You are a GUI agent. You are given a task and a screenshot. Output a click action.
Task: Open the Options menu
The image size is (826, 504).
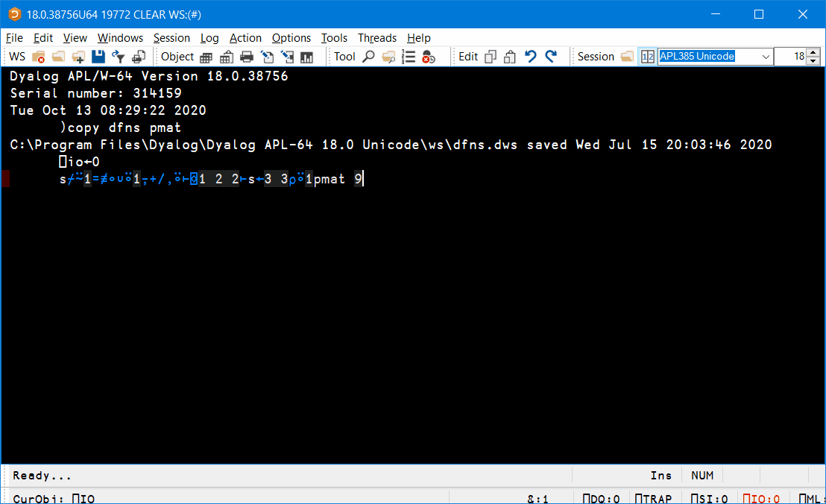point(291,38)
